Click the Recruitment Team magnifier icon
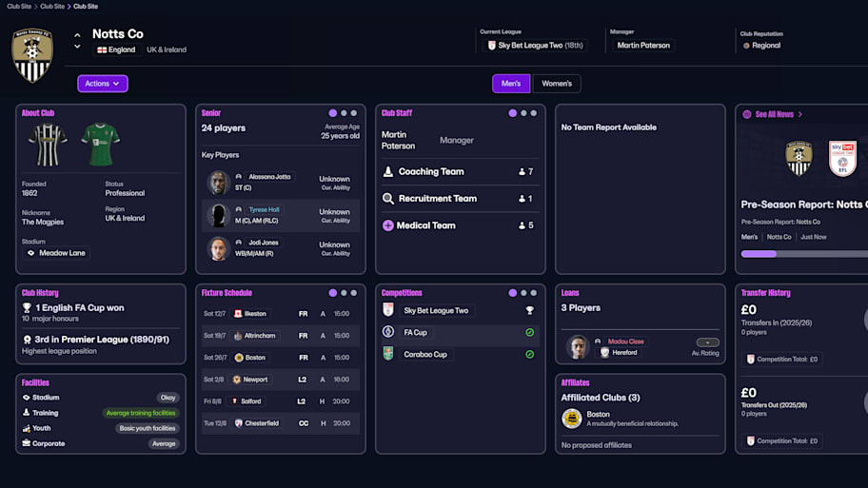Screen dimensions: 868x488 pyautogui.click(x=388, y=199)
